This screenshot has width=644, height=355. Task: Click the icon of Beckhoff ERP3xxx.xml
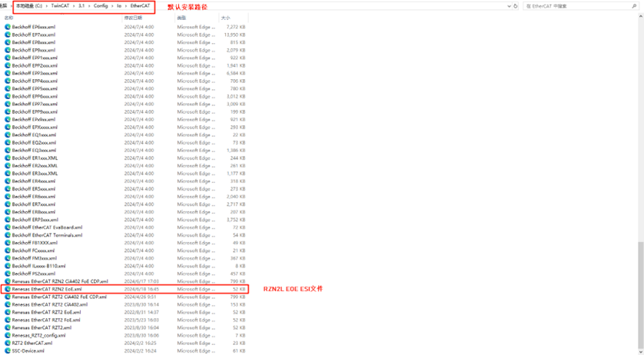pos(8,220)
